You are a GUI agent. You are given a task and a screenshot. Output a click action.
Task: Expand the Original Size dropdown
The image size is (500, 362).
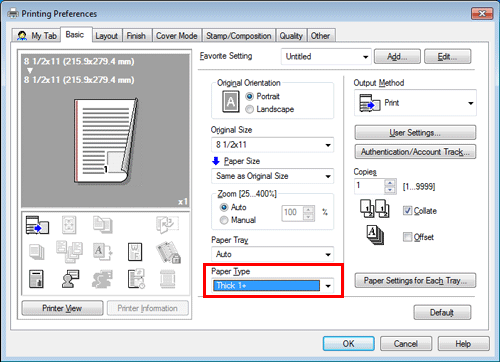(x=273, y=145)
